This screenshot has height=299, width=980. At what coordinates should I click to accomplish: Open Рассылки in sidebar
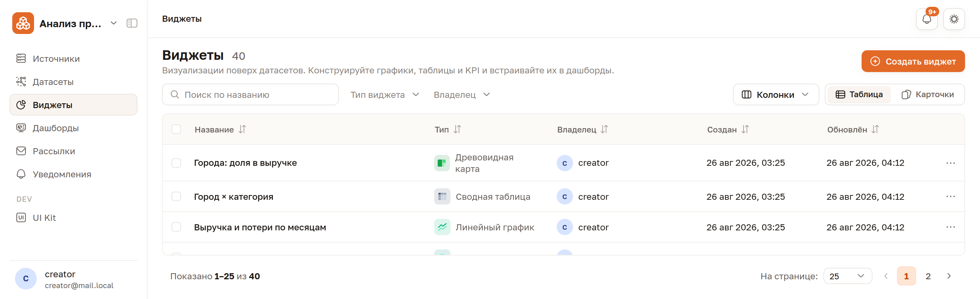click(x=73, y=151)
